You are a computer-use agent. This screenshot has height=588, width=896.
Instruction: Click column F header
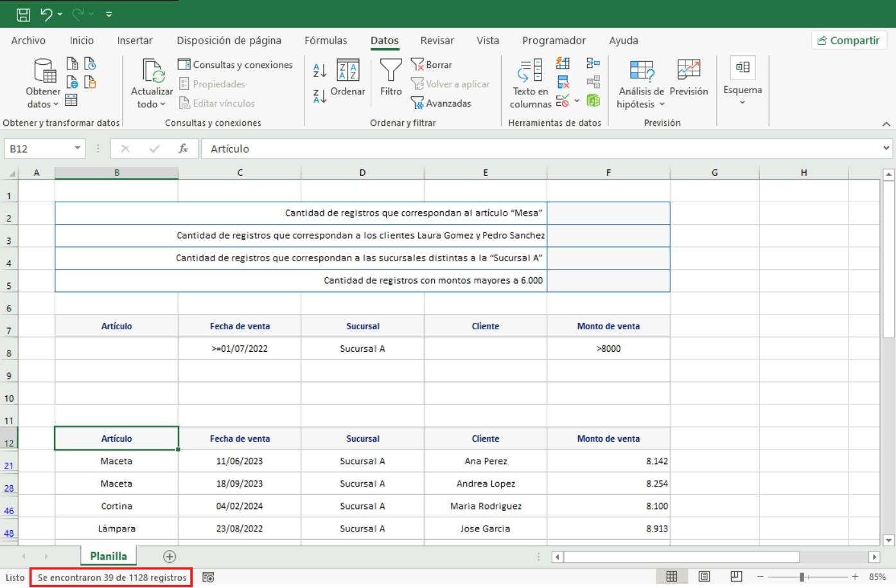pos(608,173)
